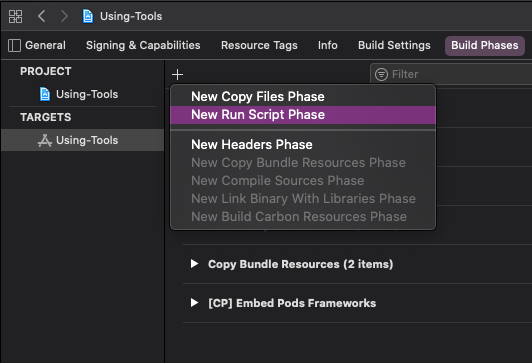
Task: Expand Copy Bundle Resources disclosure triangle
Action: click(x=194, y=264)
